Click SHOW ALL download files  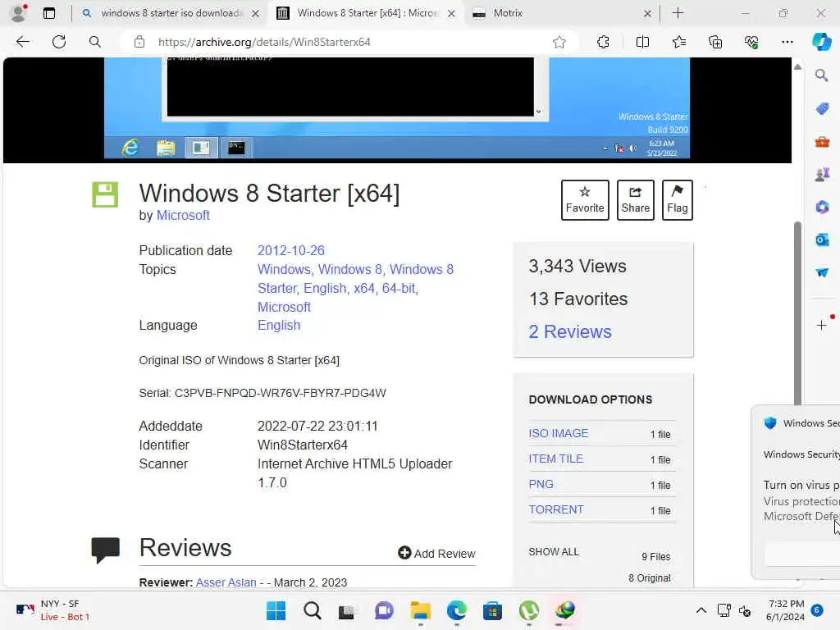(x=554, y=552)
